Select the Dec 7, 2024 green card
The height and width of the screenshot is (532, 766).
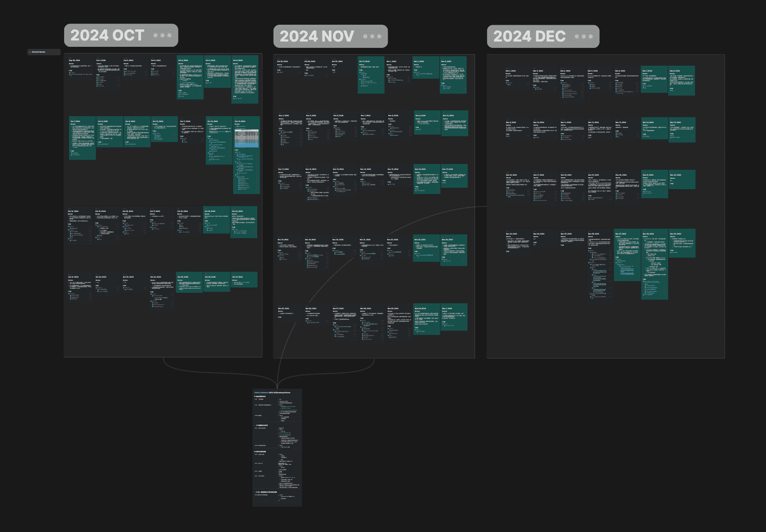(x=654, y=79)
